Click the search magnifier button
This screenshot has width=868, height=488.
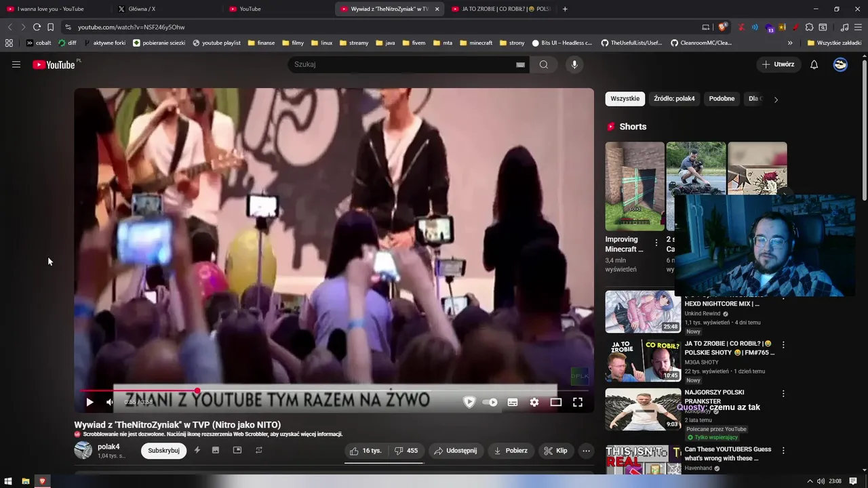(x=544, y=64)
